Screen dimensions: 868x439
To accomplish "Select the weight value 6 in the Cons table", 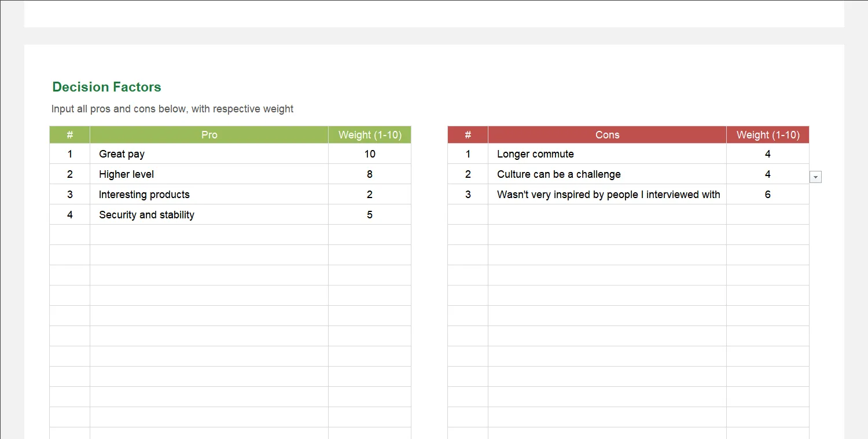I will (x=767, y=194).
